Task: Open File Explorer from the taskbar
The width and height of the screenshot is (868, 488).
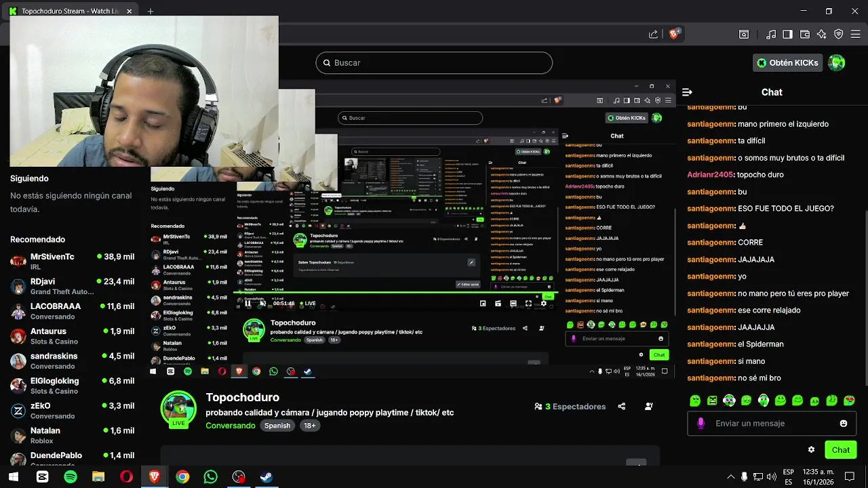Action: (x=98, y=477)
